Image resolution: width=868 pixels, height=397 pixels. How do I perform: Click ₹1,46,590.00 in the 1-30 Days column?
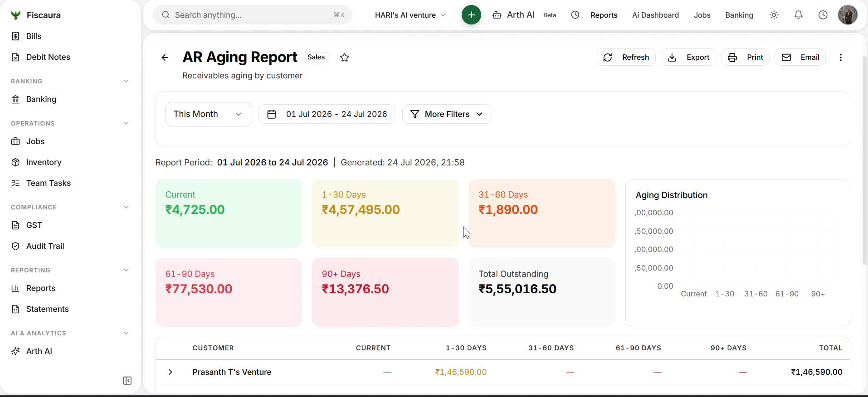461,372
